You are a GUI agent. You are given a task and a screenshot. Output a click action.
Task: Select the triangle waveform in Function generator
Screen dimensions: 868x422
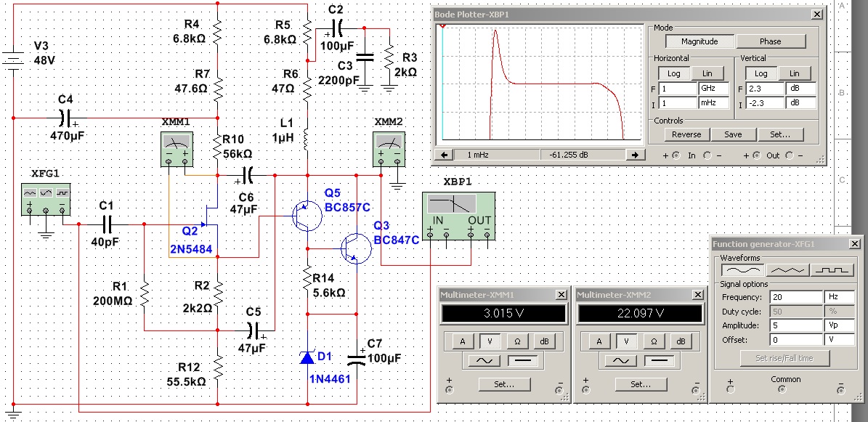pyautogui.click(x=787, y=270)
